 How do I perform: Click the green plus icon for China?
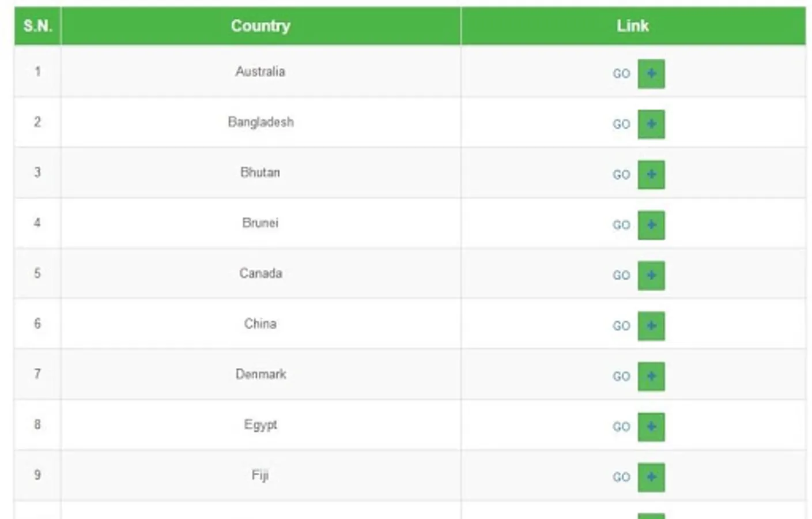651,326
